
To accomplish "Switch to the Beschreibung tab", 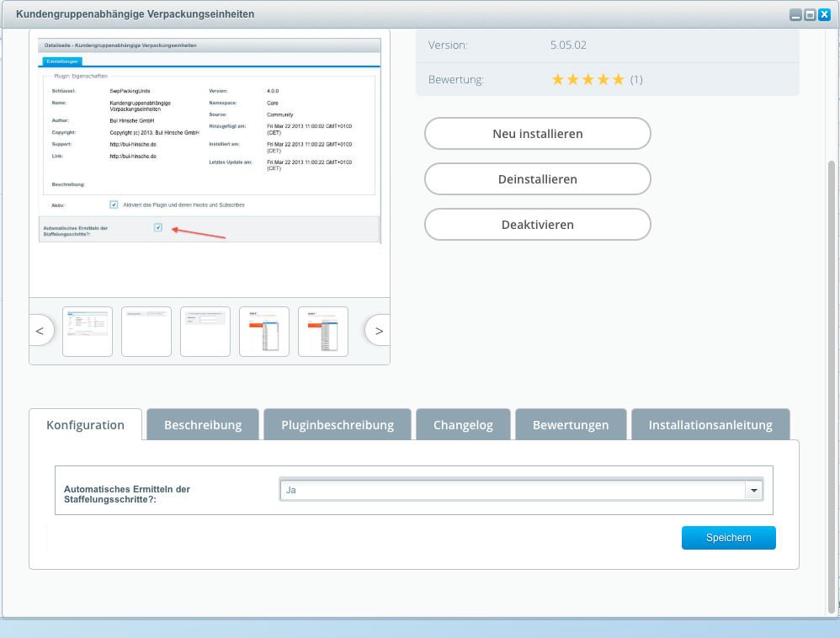I will 203,425.
